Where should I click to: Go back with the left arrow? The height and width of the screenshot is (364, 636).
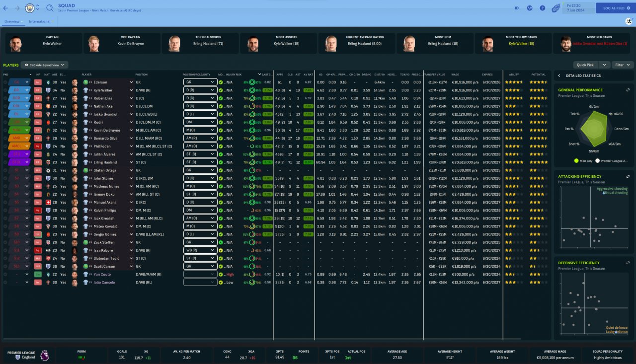(x=6, y=8)
